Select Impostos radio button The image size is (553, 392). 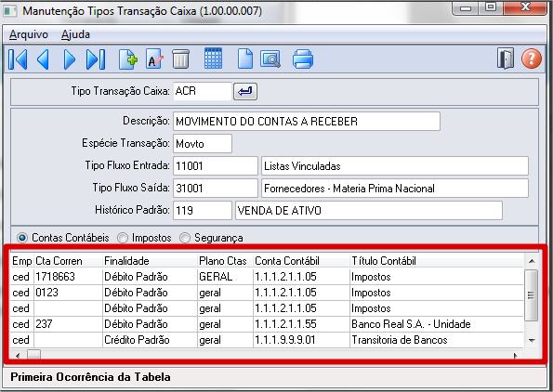tap(123, 238)
